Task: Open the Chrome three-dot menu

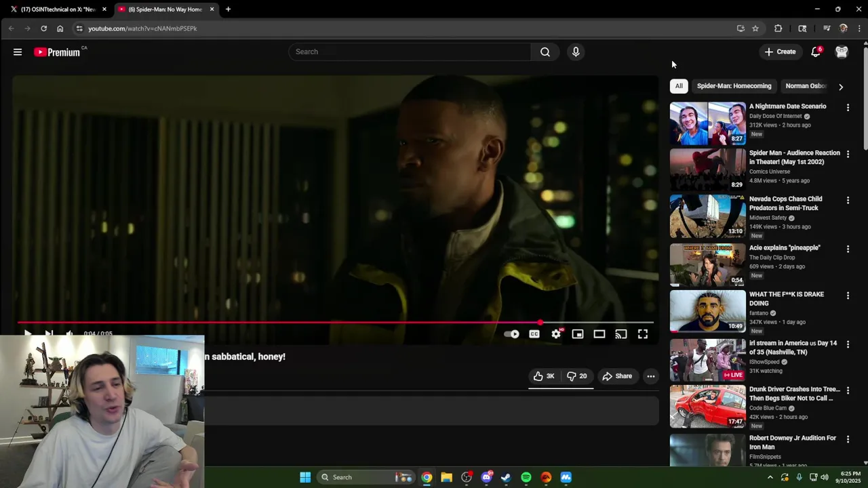Action: [x=860, y=28]
